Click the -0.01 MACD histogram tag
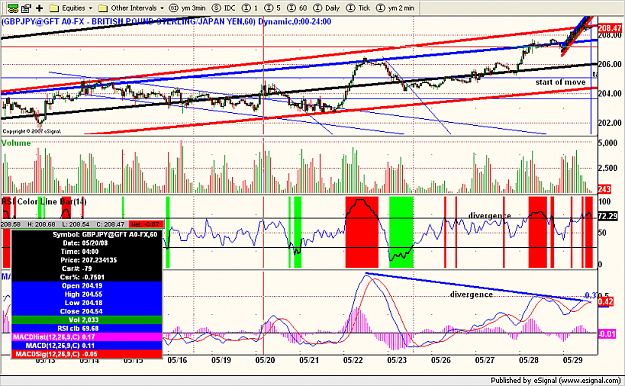This screenshot has height=386, width=625. (x=607, y=334)
